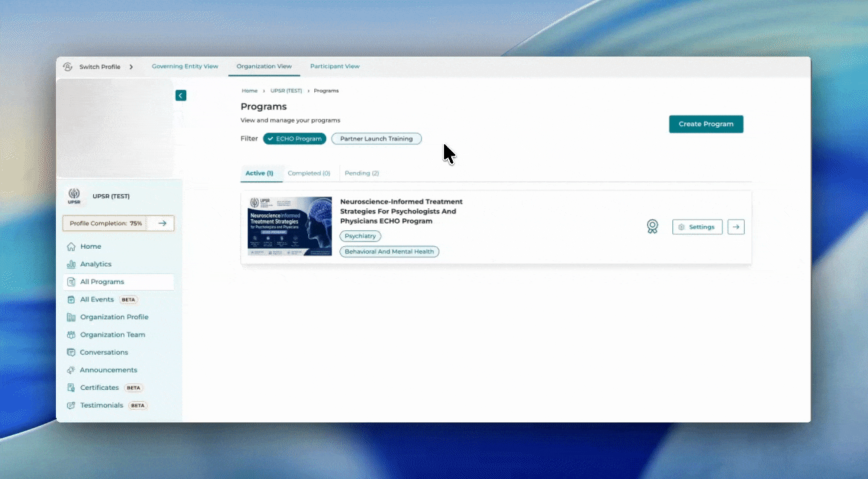Click the UPSR (TEST) breadcrumb link
Screen dimensions: 868x479
(x=286, y=90)
